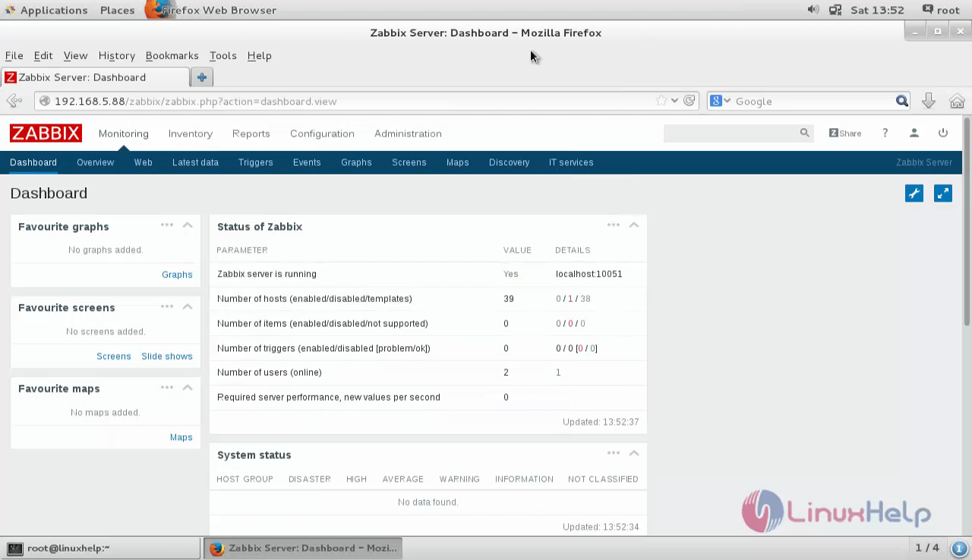The image size is (972, 560).
Task: Collapse the Favourite maps widget
Action: click(x=188, y=388)
